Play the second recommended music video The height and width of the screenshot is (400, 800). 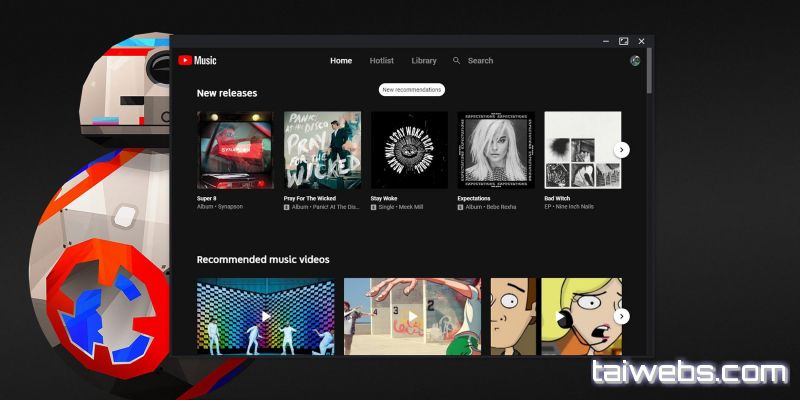pos(412,316)
